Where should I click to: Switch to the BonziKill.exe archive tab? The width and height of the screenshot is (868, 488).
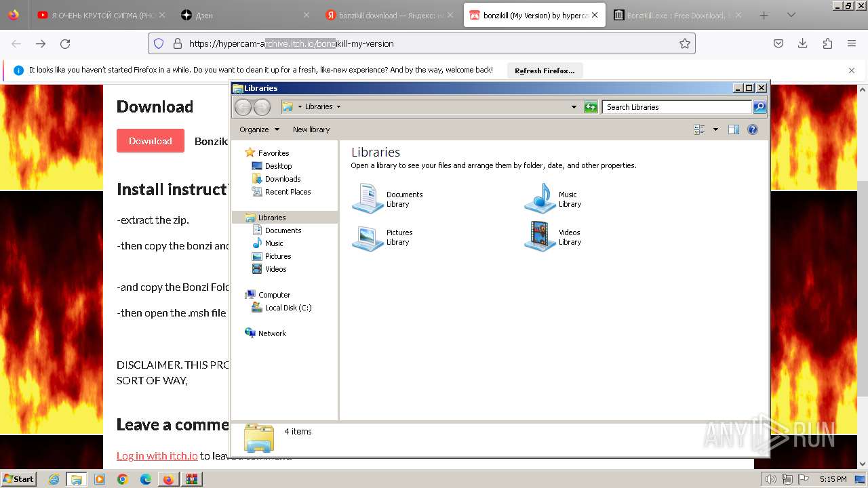(x=676, y=15)
